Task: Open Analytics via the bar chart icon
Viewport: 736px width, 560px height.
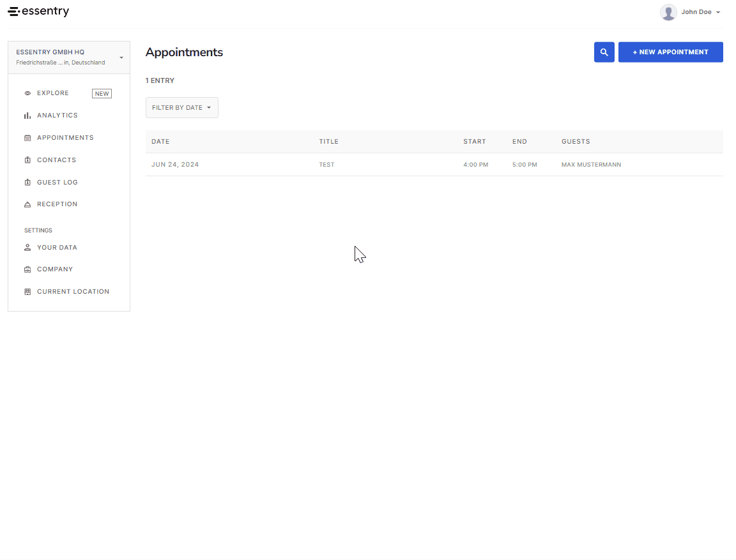Action: (x=27, y=115)
